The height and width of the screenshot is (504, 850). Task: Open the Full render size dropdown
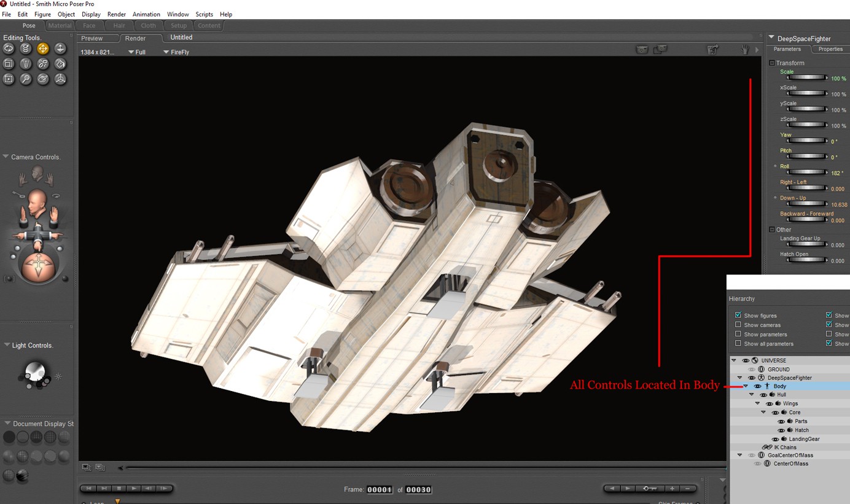(x=137, y=52)
